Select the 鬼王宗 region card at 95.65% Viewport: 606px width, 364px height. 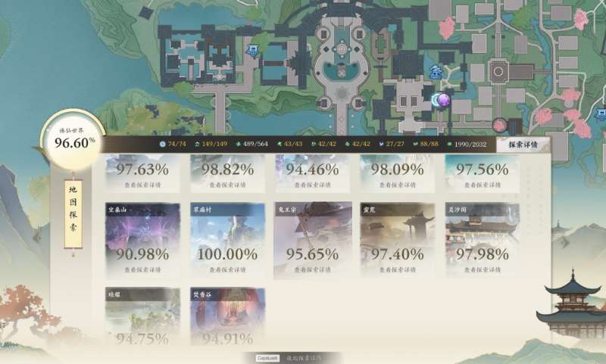tap(313, 240)
